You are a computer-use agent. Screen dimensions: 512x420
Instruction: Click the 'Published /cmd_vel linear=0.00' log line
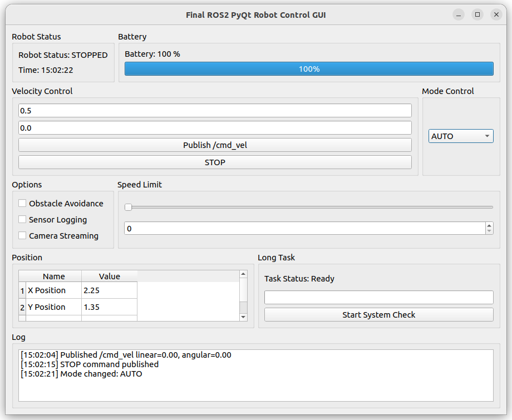pos(126,355)
